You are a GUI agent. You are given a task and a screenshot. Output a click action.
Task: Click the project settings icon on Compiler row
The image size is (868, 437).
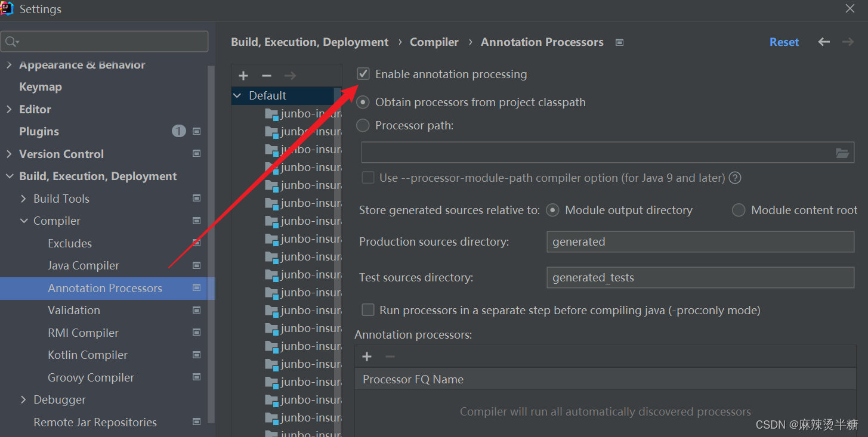tap(196, 221)
